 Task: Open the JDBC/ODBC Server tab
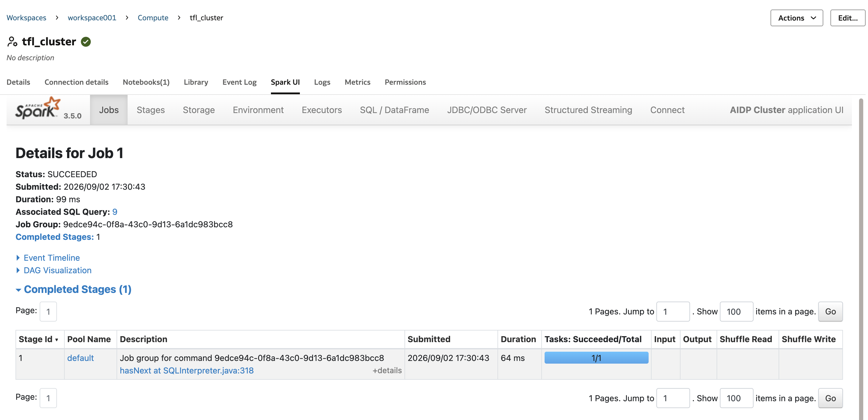coord(487,110)
